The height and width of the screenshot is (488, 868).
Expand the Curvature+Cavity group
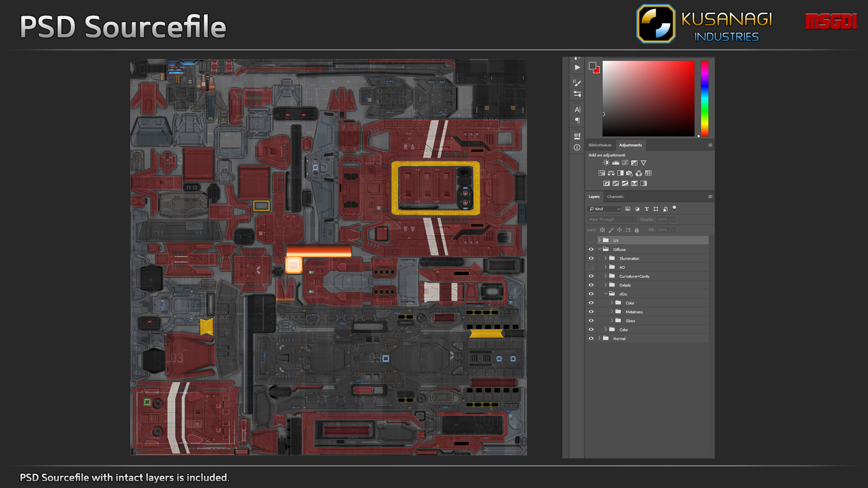605,276
